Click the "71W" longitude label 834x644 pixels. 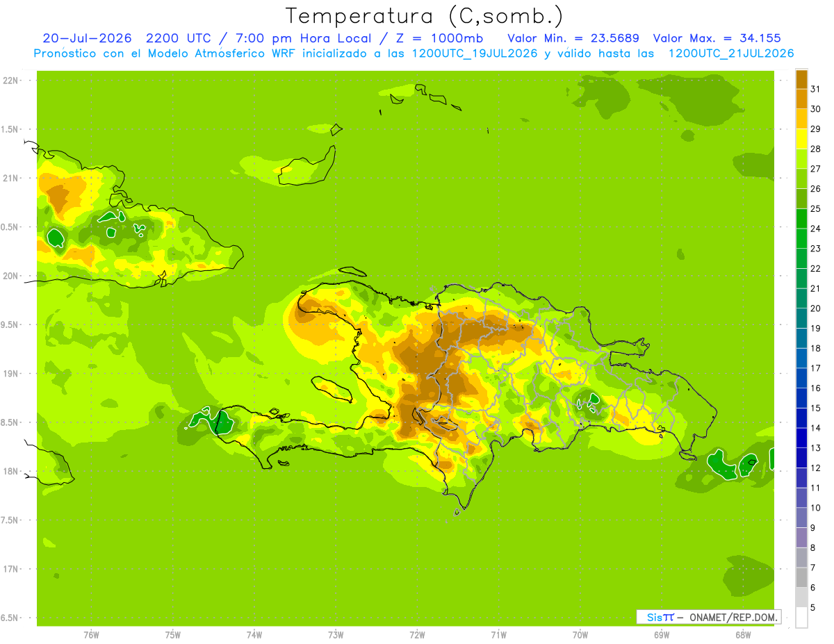(498, 635)
